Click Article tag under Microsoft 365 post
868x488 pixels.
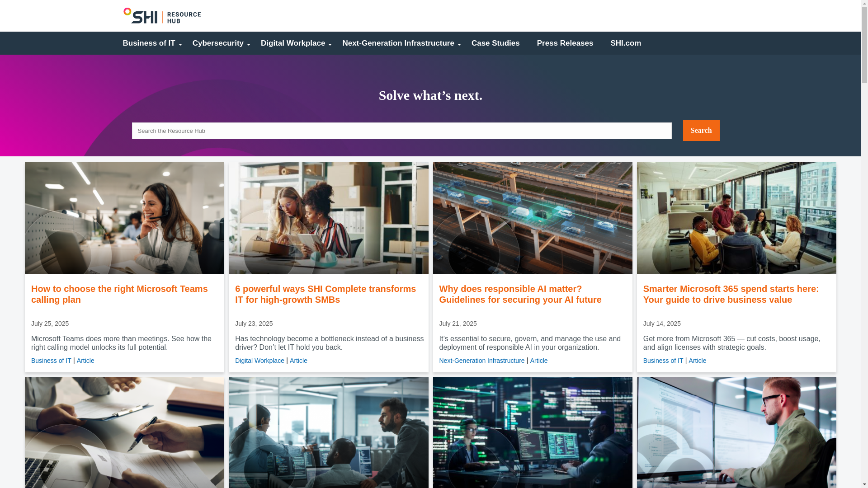coord(698,361)
